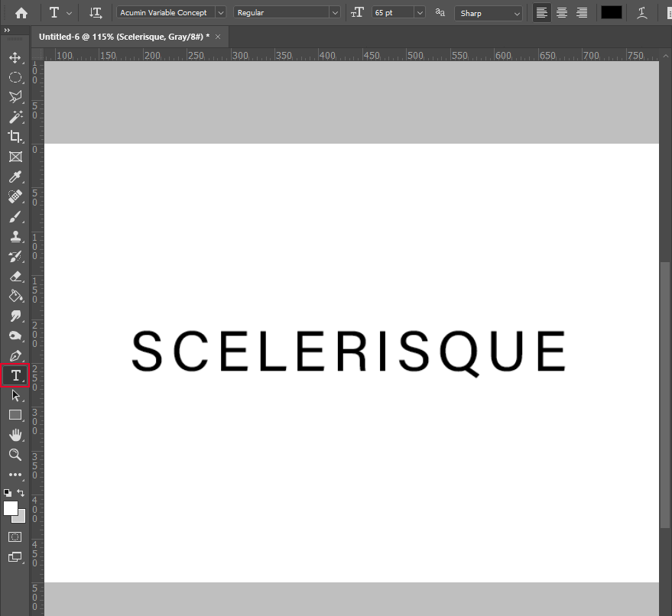Toggle Quick Mask mode
Viewport: 672px width, 616px height.
click(x=15, y=537)
